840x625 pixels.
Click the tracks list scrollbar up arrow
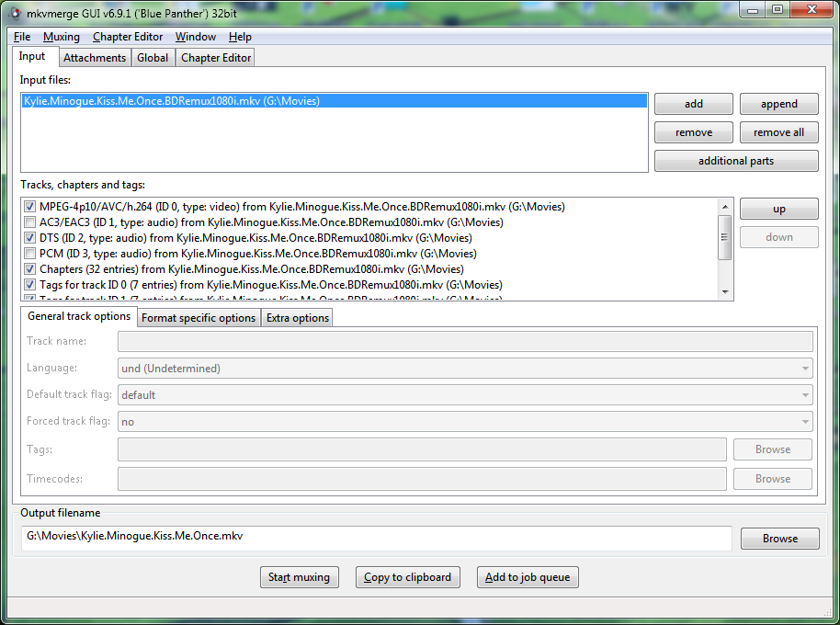coord(725,207)
